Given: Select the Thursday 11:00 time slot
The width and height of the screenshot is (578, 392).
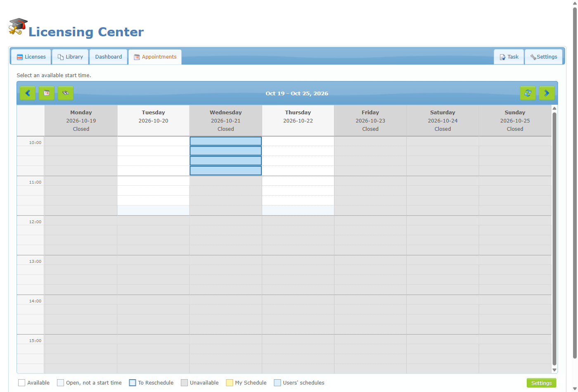Looking at the screenshot, I should click(x=298, y=181).
